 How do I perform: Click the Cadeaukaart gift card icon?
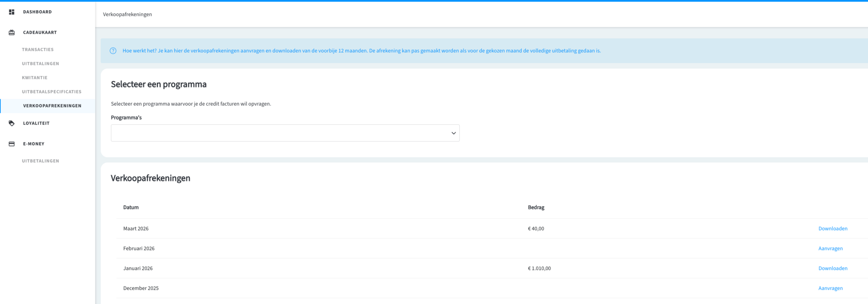coord(12,33)
